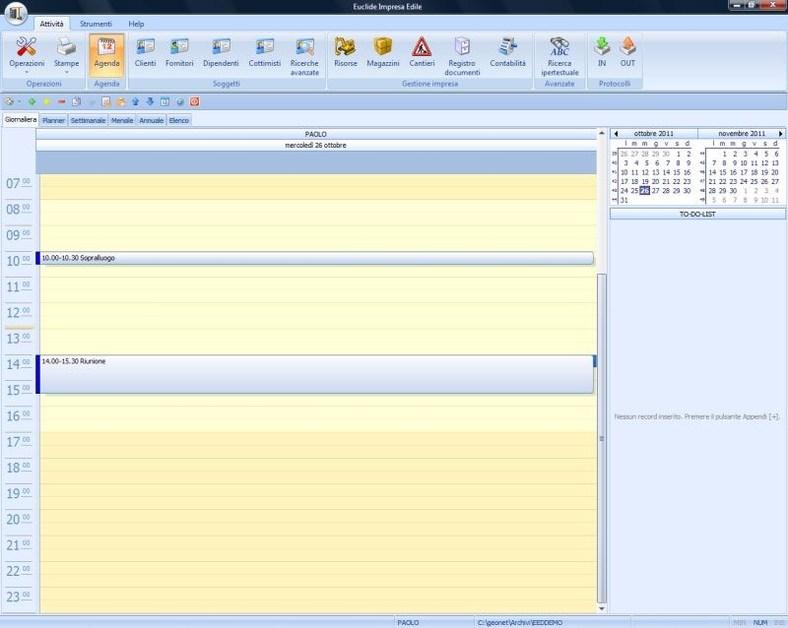Open the Clienti section

tap(145, 52)
